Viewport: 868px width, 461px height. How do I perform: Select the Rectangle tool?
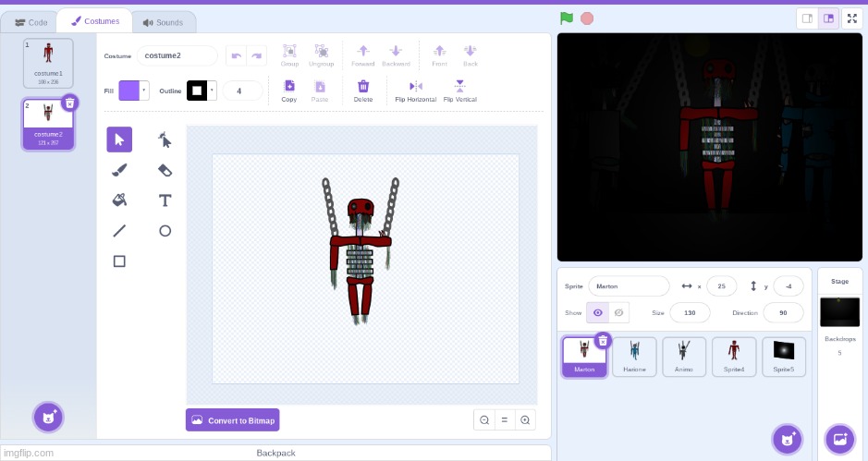(119, 261)
